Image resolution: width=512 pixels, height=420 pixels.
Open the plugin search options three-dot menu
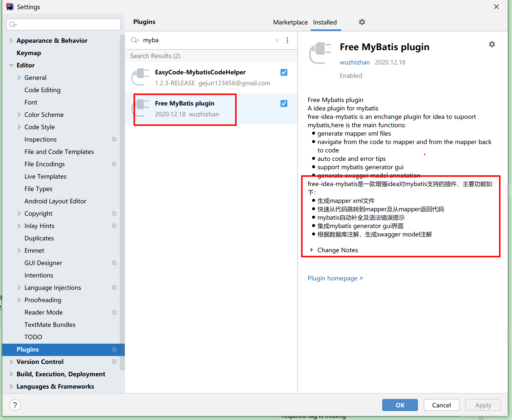point(287,40)
